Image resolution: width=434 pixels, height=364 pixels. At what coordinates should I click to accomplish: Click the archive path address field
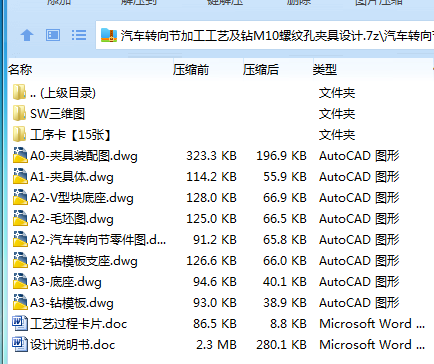(265, 35)
